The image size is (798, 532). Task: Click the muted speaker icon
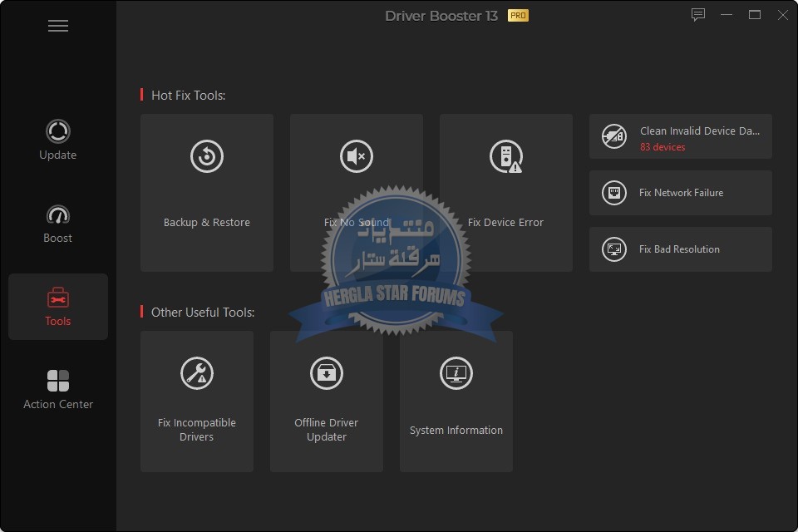point(357,156)
